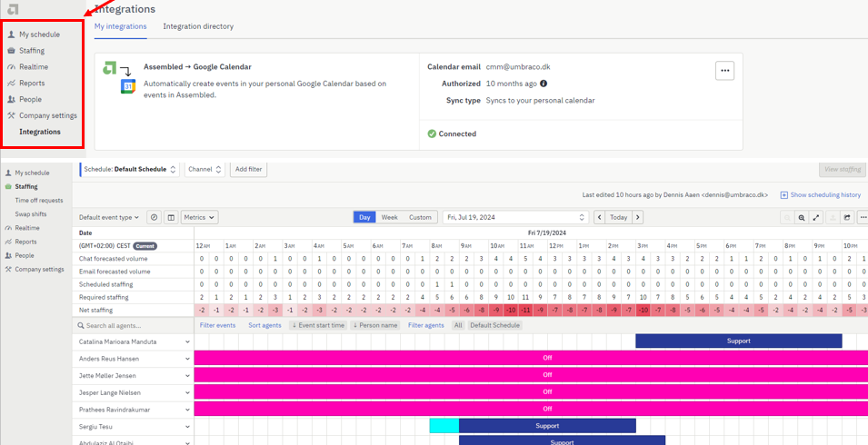Open the Metrics dropdown
The width and height of the screenshot is (868, 445).
(x=199, y=218)
